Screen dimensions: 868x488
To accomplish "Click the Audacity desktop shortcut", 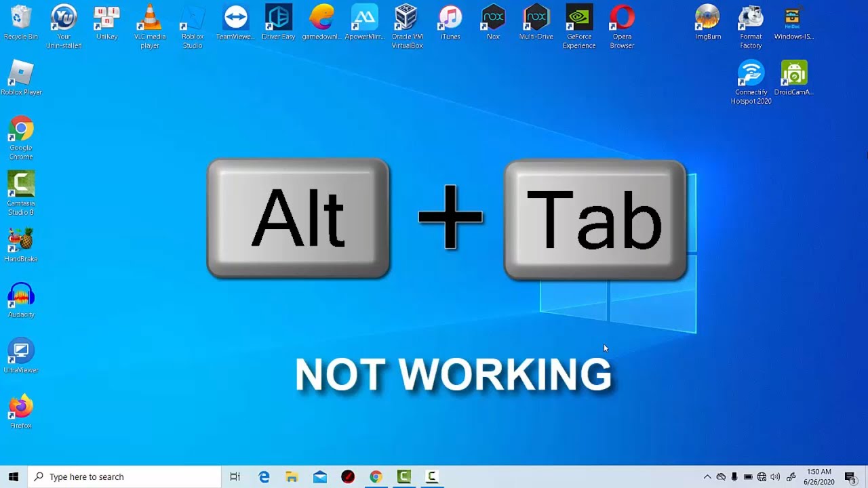I will tap(21, 297).
